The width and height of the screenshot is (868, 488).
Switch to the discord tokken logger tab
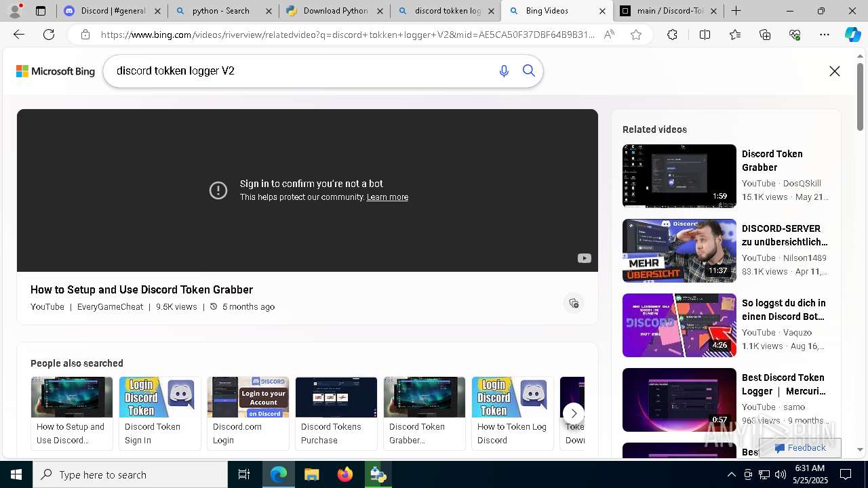(446, 11)
